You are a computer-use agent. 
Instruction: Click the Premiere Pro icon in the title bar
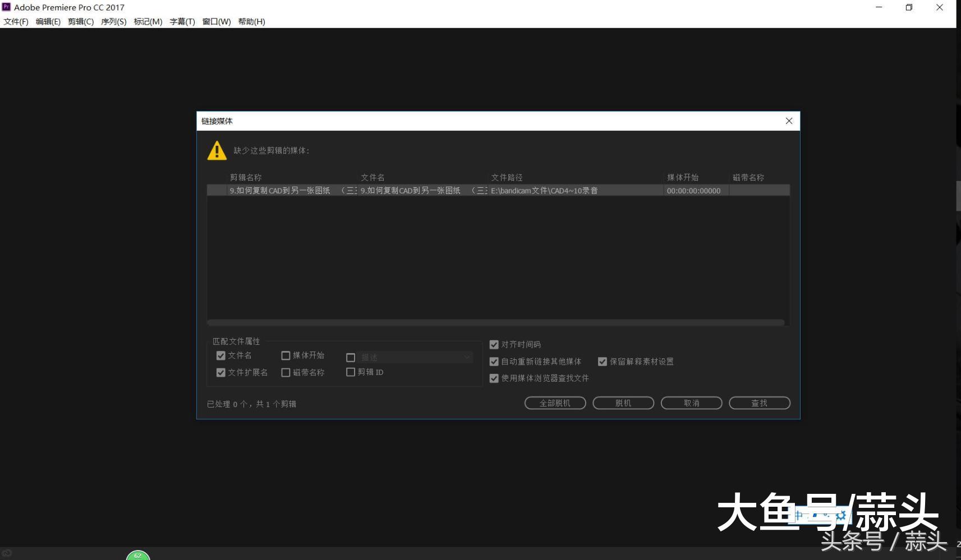[x=6, y=7]
